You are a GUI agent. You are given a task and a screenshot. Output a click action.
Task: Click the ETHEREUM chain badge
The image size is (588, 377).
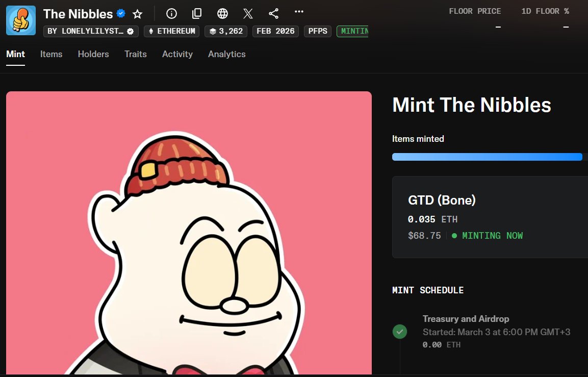tap(172, 31)
